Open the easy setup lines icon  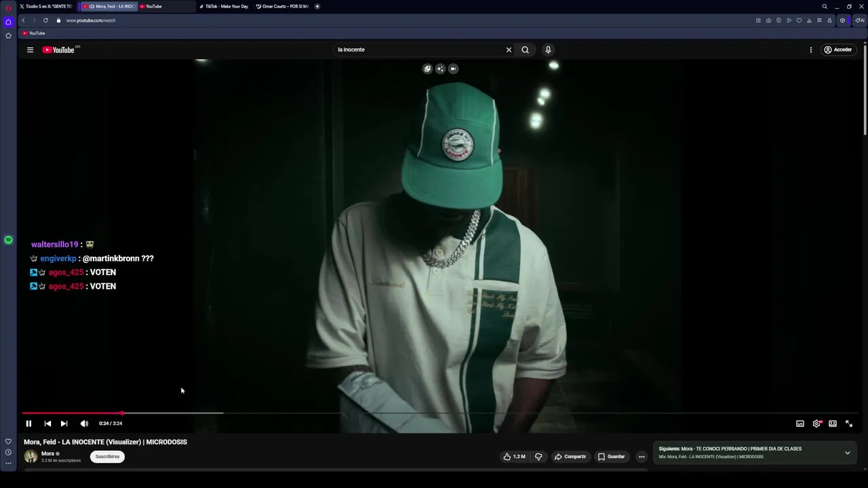(x=819, y=20)
